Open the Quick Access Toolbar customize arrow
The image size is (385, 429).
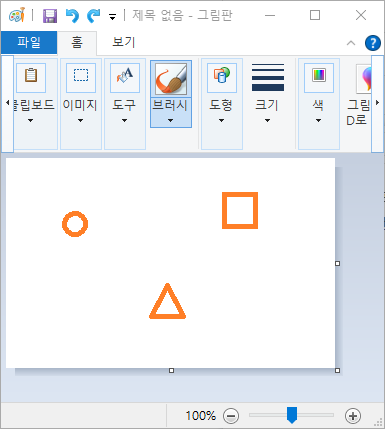113,17
